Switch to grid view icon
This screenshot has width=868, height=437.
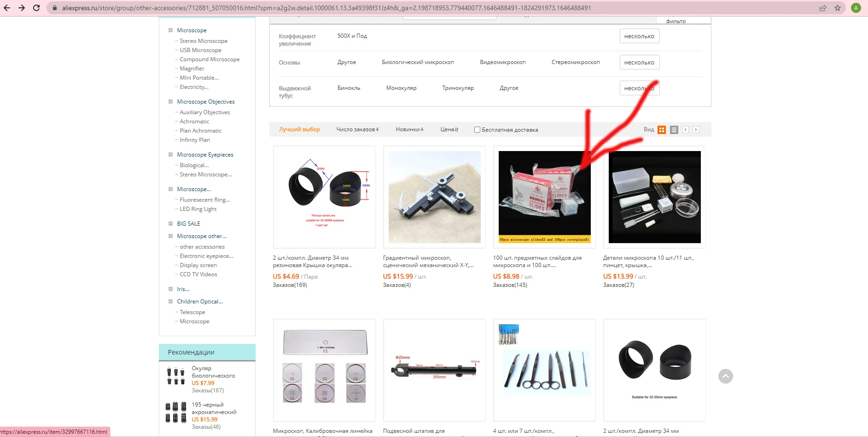pos(662,130)
